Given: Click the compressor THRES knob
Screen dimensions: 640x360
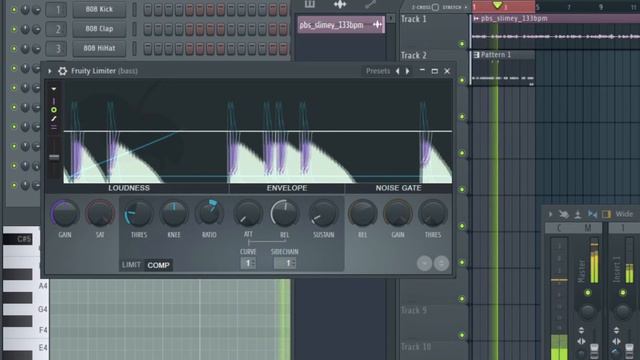Looking at the screenshot, I should [x=138, y=214].
